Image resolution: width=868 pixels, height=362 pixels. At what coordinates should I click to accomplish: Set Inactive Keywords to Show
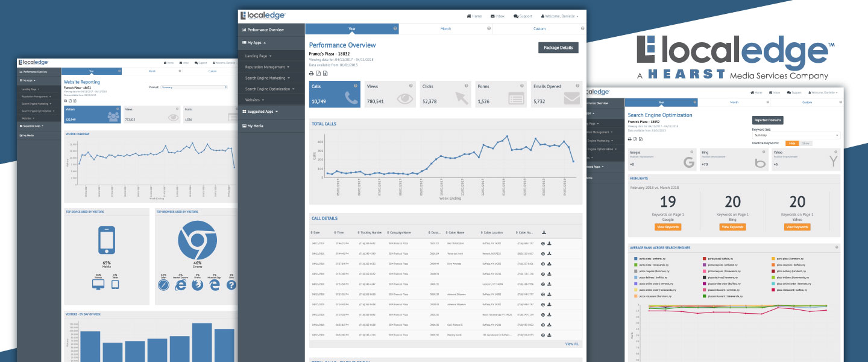(807, 143)
